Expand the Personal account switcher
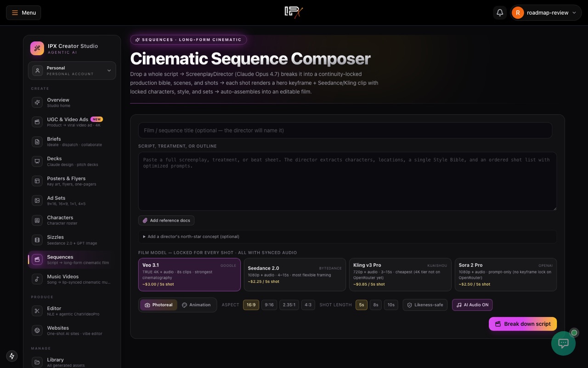This screenshot has width=588, height=368. 72,70
